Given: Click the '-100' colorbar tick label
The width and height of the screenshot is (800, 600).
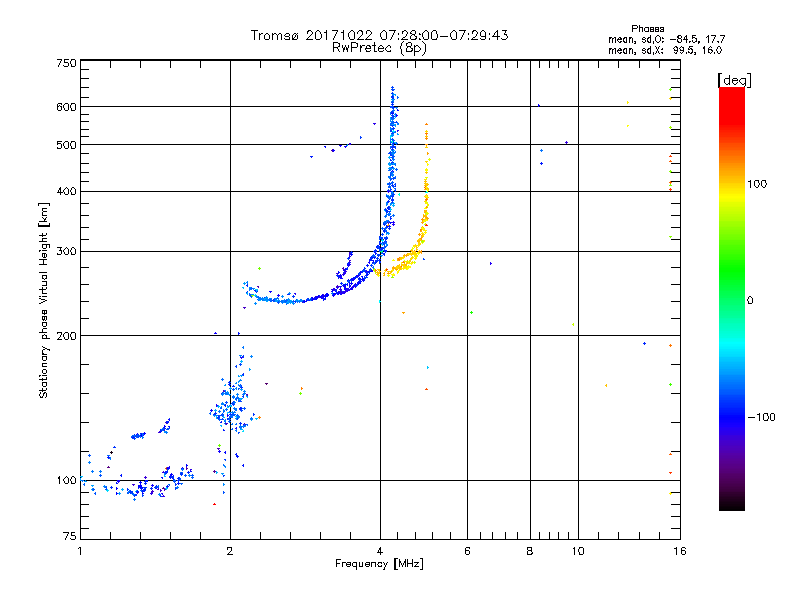Looking at the screenshot, I should pyautogui.click(x=761, y=417).
